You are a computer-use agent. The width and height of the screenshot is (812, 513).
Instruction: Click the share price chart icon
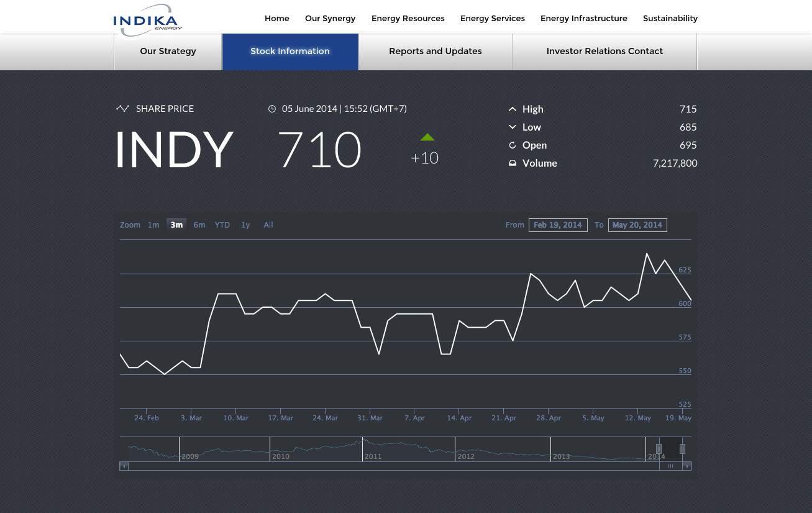123,108
